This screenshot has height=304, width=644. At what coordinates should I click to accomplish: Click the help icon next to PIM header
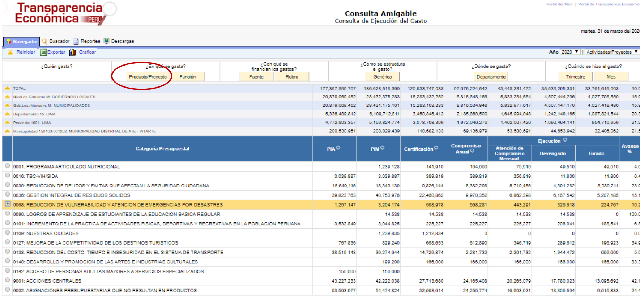coord(382,148)
